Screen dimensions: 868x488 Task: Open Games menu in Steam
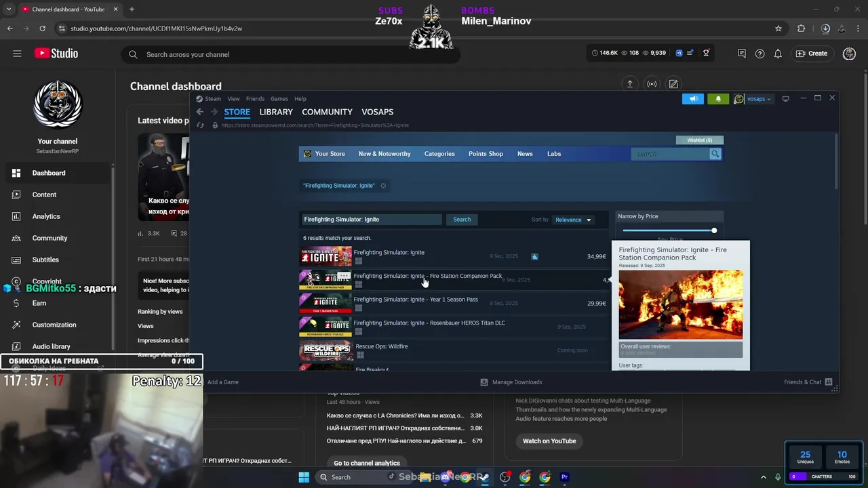click(x=279, y=99)
